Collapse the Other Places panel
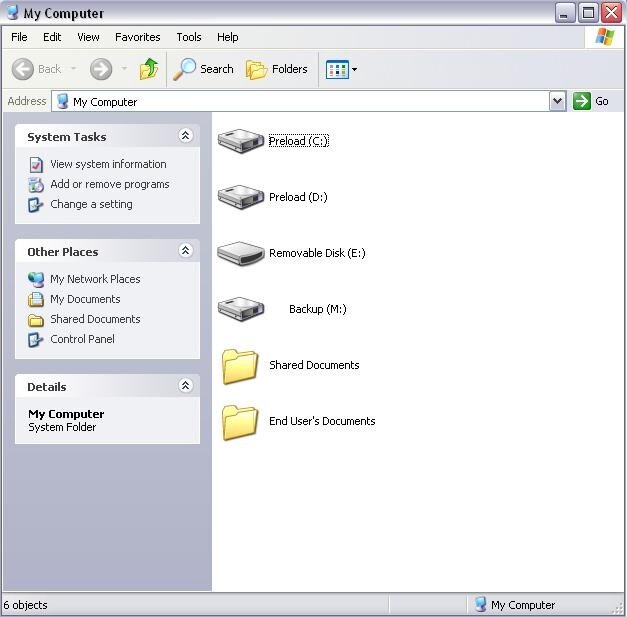Screen dimensions: 627x617 pyautogui.click(x=185, y=251)
